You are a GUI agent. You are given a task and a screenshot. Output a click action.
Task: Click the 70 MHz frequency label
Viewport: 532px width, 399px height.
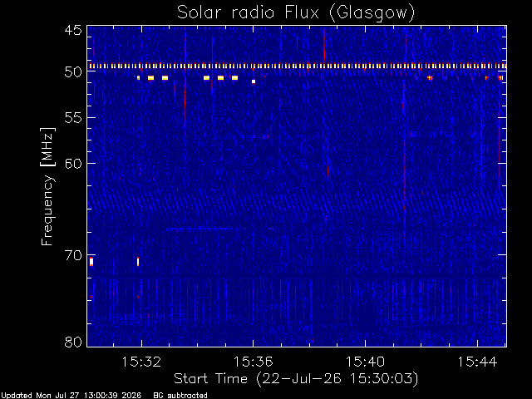coord(73,255)
